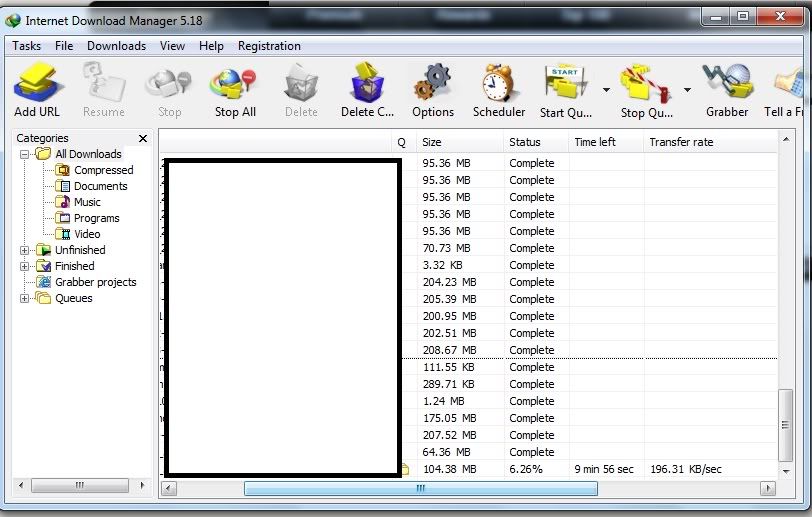Expand the Queues tree node
Viewport: 812px width, 517px height.
24,298
